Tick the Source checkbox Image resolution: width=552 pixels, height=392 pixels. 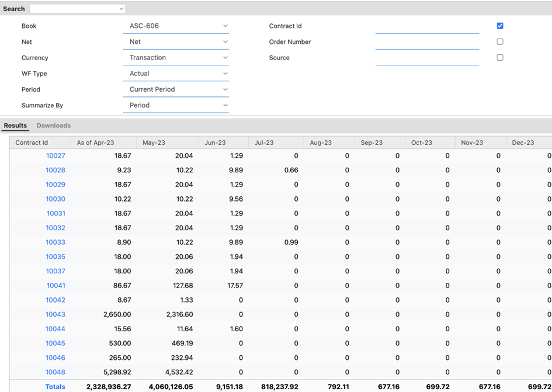tap(500, 57)
